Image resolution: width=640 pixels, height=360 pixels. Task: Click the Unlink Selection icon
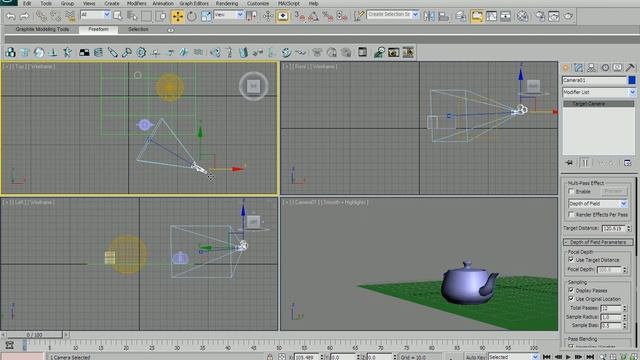(x=56, y=16)
